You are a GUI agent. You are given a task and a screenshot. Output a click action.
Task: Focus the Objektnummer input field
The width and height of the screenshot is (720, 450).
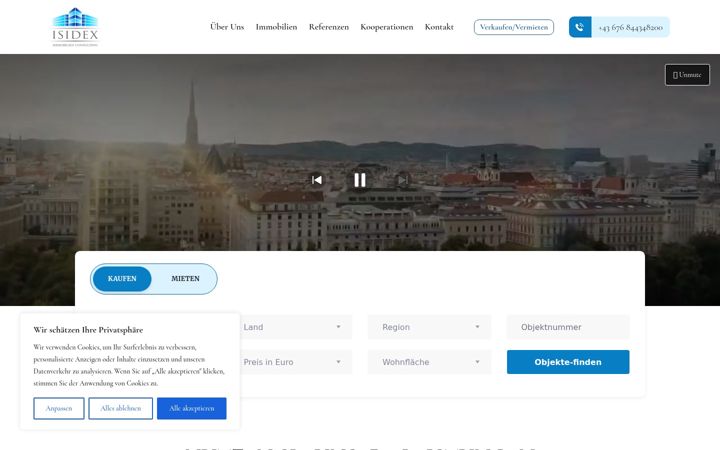(x=568, y=327)
